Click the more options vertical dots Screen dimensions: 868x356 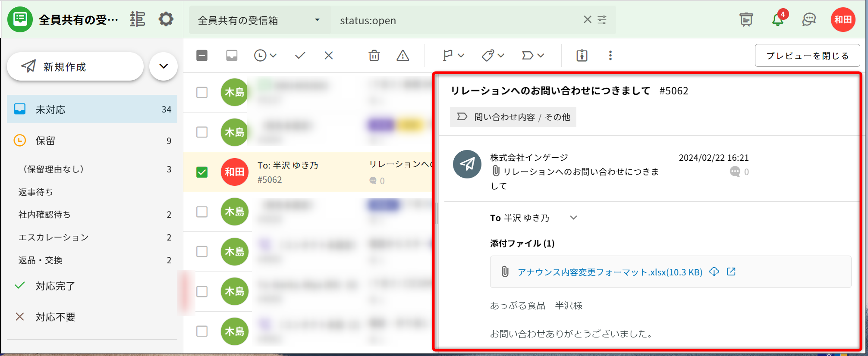[610, 56]
